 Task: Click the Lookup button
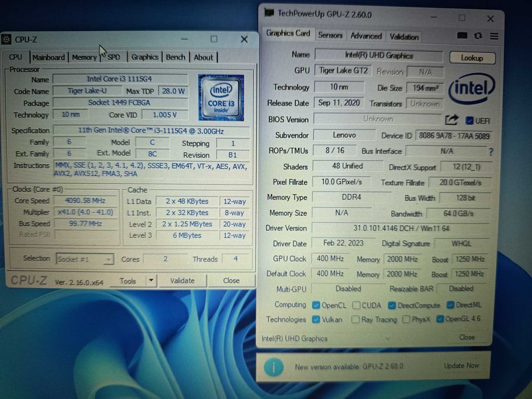pos(472,58)
